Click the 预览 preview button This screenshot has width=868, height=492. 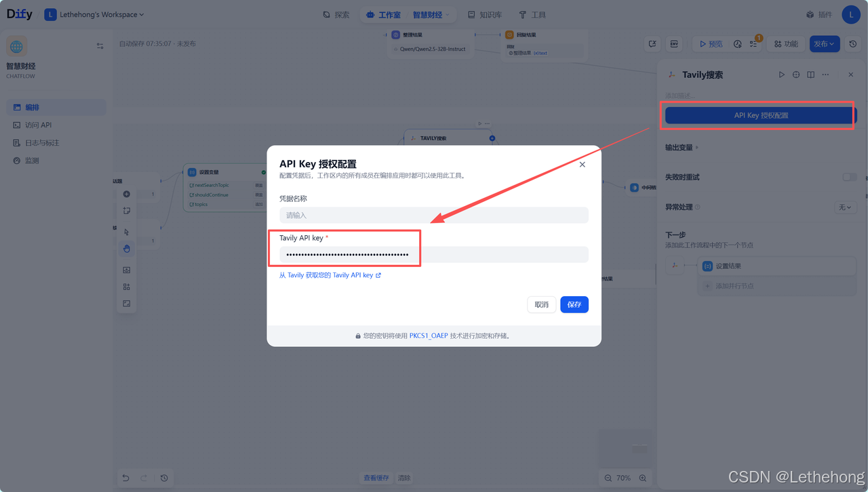tap(710, 44)
